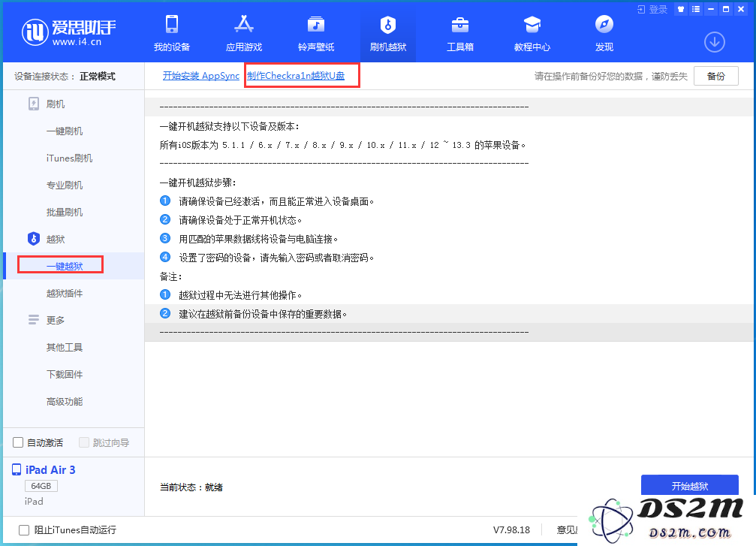
Task: Click the line 建议在越狱前备份设备中保存的重要数据
Action: click(263, 314)
